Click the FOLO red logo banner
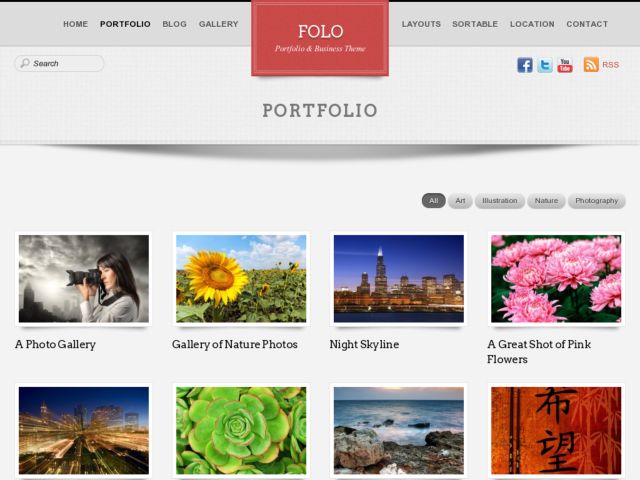Image resolution: width=640 pixels, height=480 pixels. click(320, 38)
